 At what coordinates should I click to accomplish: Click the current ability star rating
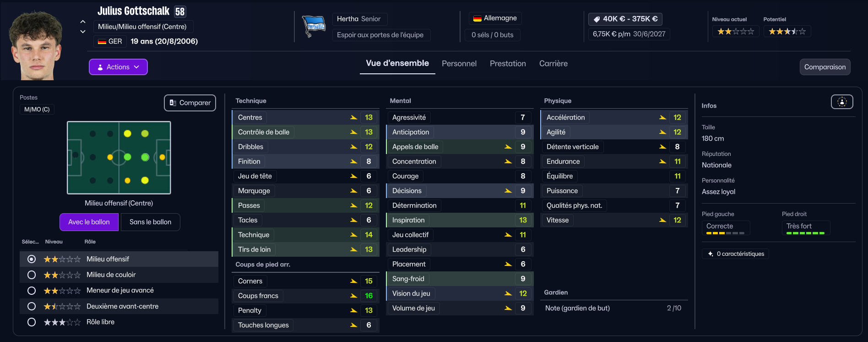pyautogui.click(x=735, y=32)
